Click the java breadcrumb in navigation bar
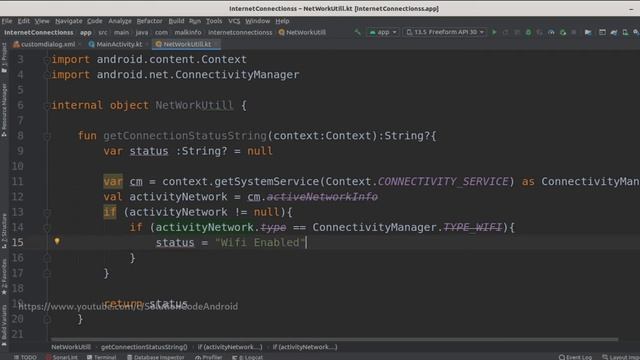640x360 pixels. (x=142, y=32)
